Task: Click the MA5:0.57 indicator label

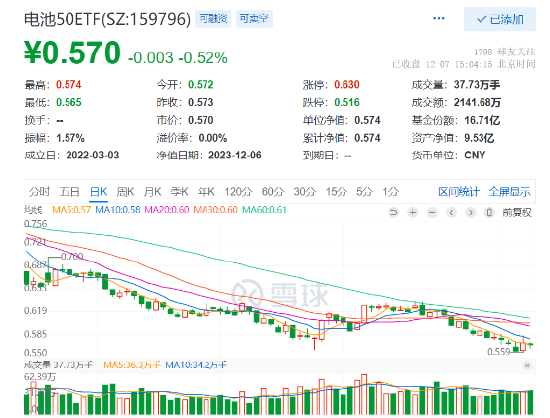Action: [x=72, y=210]
